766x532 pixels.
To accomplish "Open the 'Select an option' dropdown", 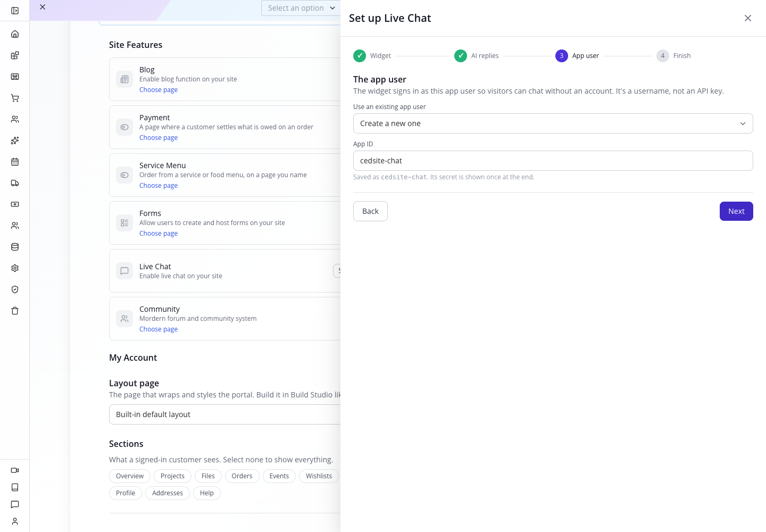I will click(x=301, y=8).
